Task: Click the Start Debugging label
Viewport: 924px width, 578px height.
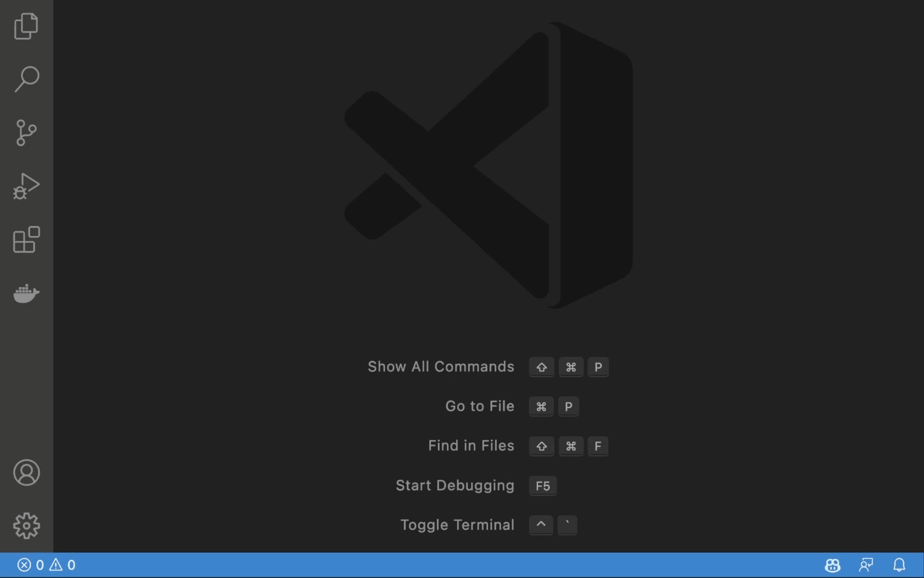Action: pos(455,486)
